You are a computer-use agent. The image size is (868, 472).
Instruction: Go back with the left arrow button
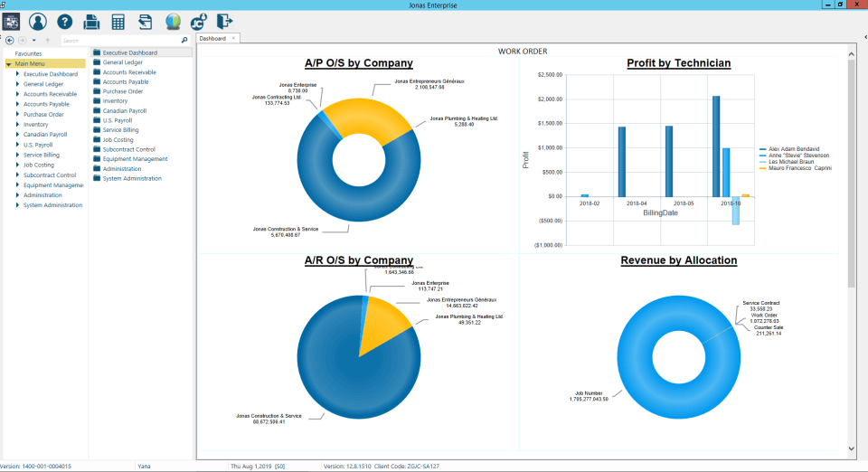9,41
